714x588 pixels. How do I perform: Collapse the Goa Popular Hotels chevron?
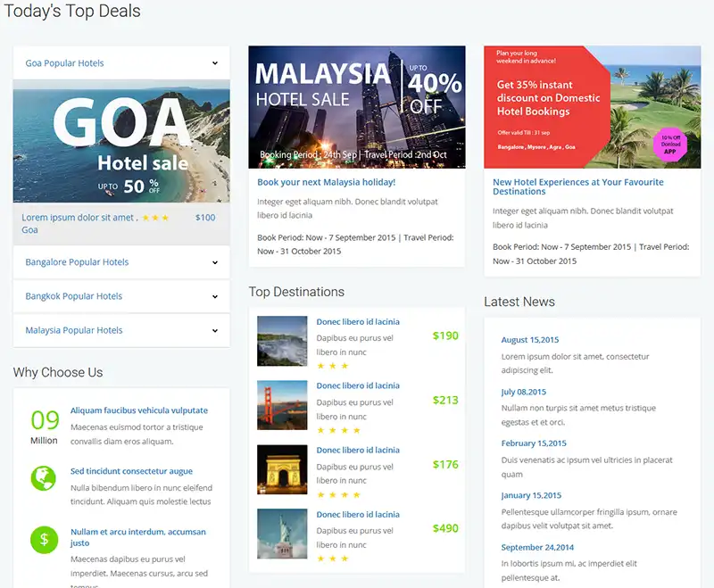(x=215, y=63)
